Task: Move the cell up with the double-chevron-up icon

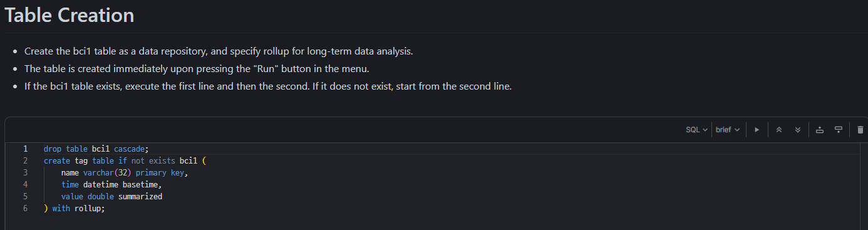Action: [x=778, y=130]
